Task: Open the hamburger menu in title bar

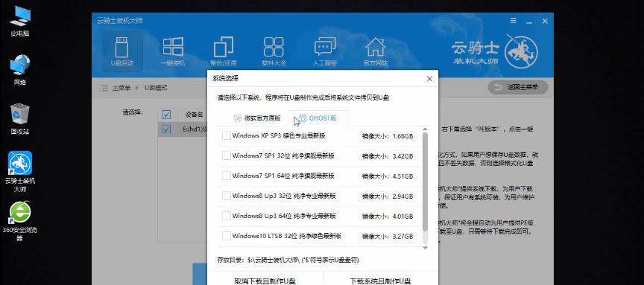Action: click(514, 21)
